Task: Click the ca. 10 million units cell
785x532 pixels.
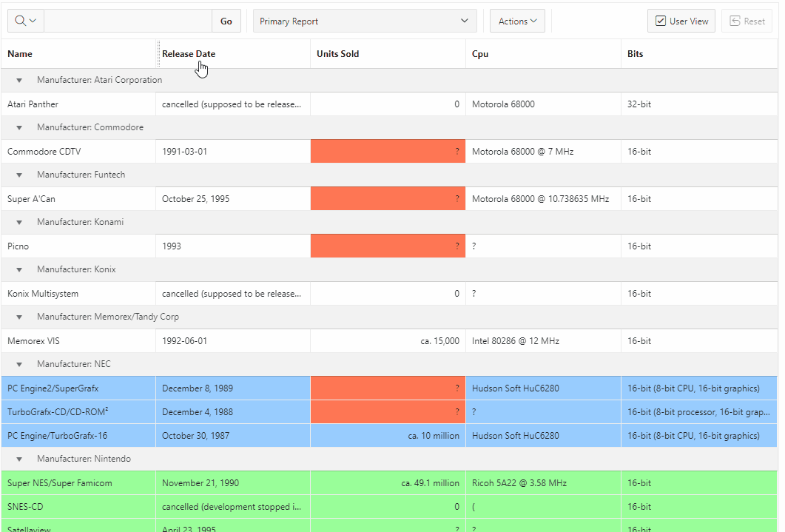Action: (x=388, y=435)
